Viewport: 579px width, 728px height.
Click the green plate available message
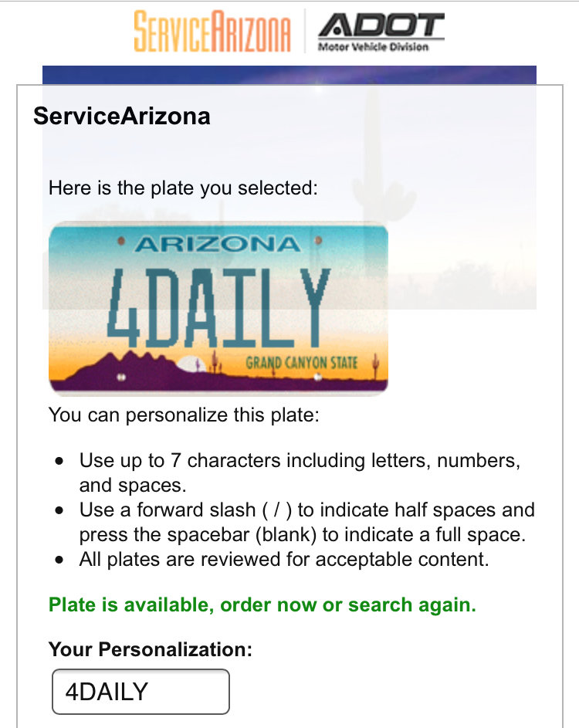(262, 604)
